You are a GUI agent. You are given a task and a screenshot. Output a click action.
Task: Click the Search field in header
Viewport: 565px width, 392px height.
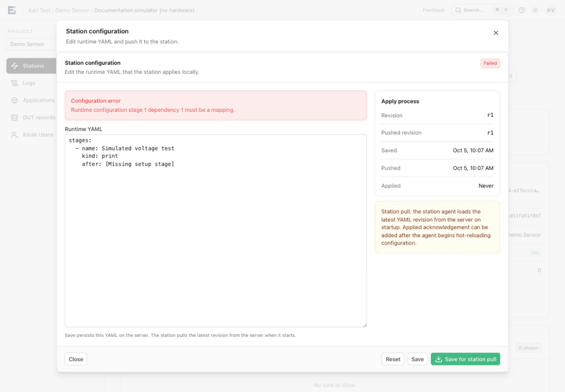click(482, 10)
